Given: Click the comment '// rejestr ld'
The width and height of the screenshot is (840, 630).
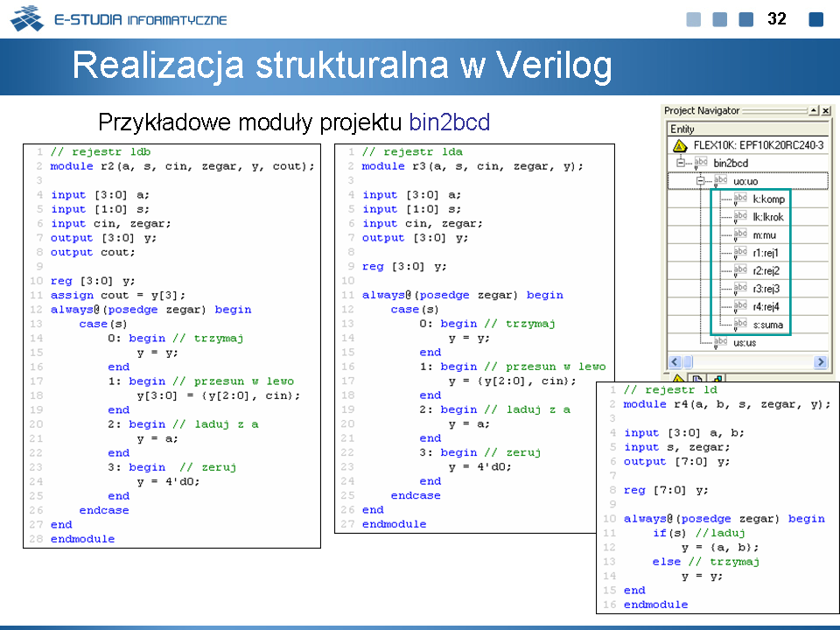Looking at the screenshot, I should pyautogui.click(x=670, y=389).
